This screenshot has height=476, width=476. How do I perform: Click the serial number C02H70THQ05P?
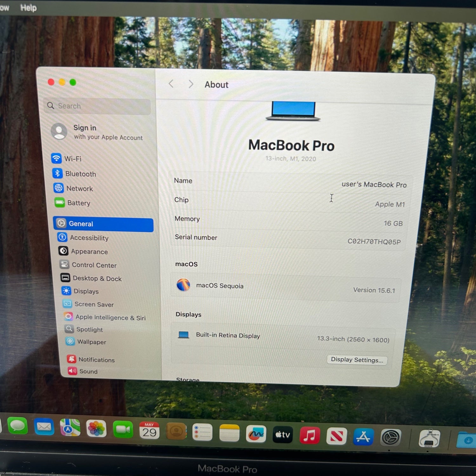point(374,241)
